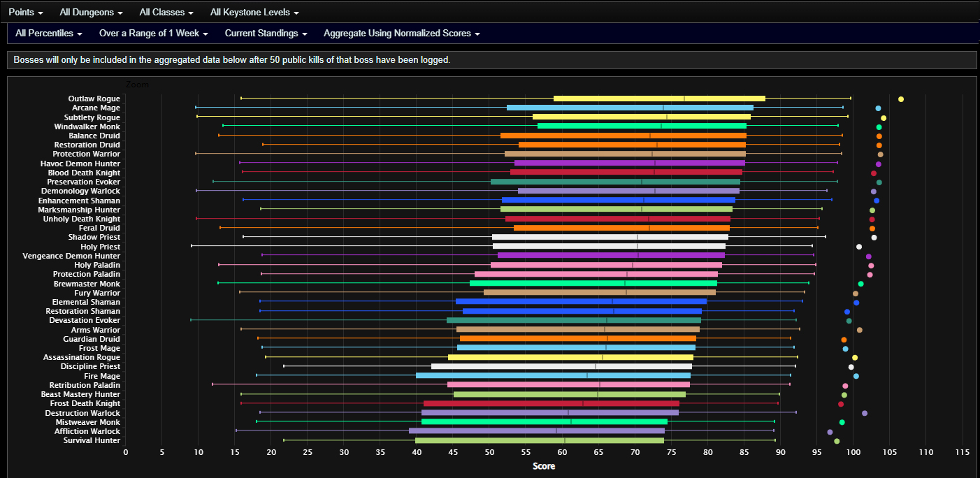Click the Arms Warrior outlier dot

(x=860, y=330)
